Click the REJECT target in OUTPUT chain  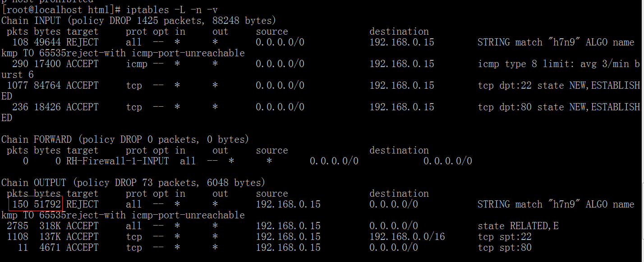tap(83, 204)
